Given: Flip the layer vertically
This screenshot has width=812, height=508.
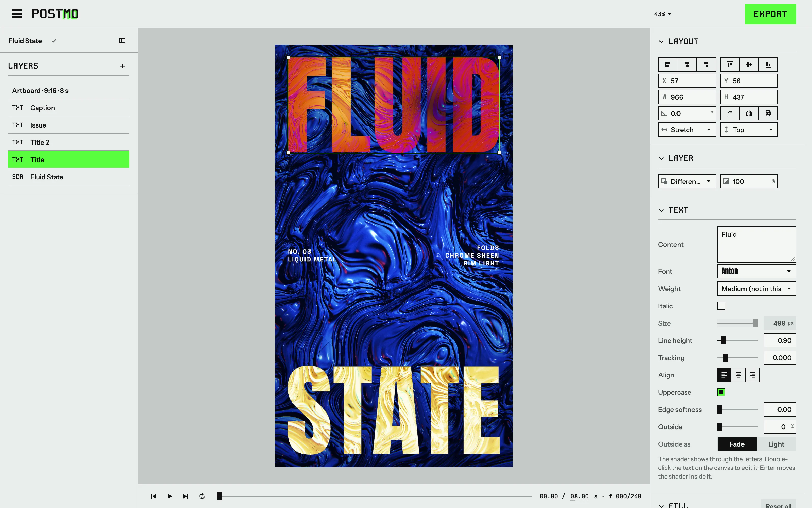Looking at the screenshot, I should [x=768, y=114].
